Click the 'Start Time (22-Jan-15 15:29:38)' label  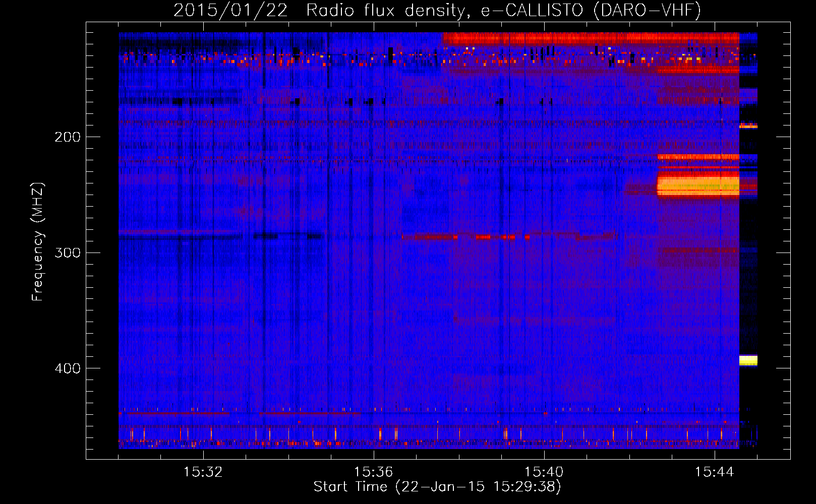pyautogui.click(x=437, y=487)
